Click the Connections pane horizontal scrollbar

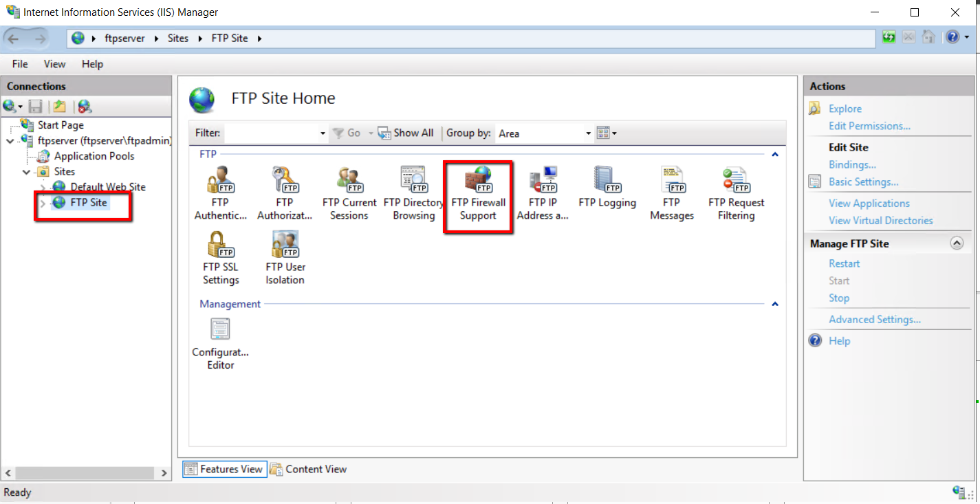coord(85,473)
